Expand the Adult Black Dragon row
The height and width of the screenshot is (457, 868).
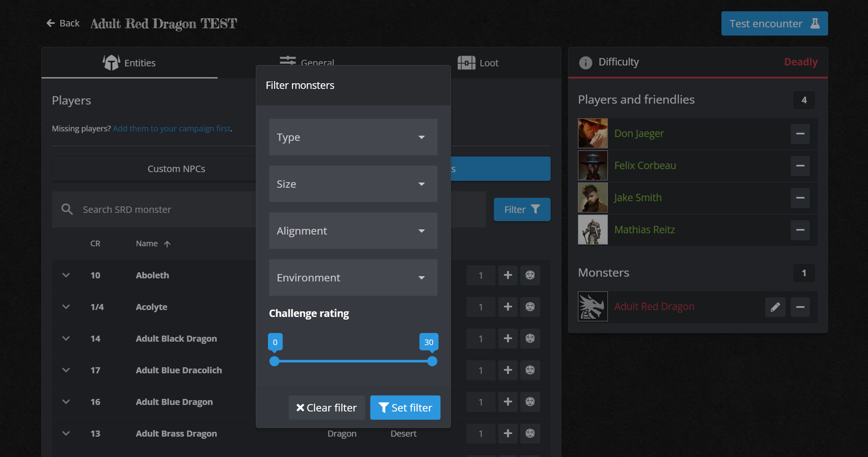pos(66,339)
